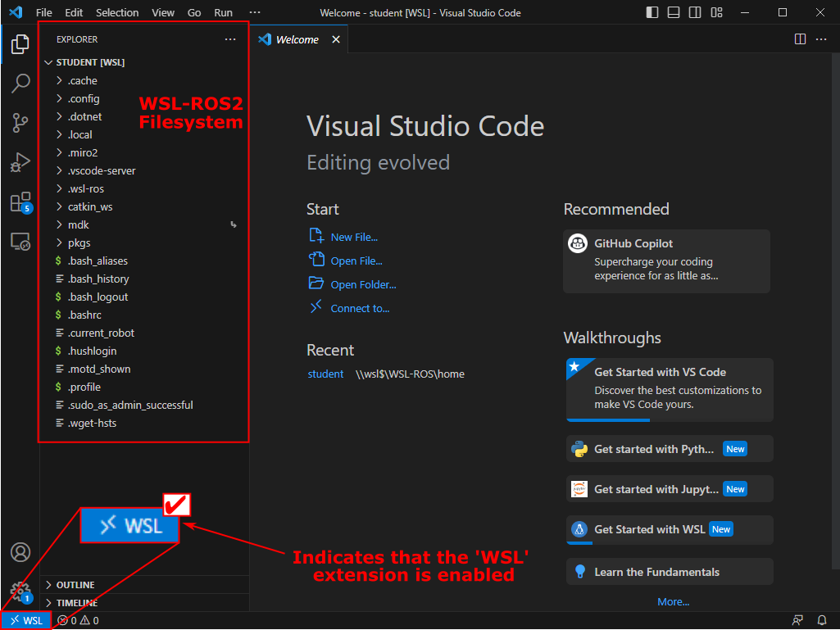The height and width of the screenshot is (630, 840).
Task: Click the VS Code logo in title bar
Action: 16,11
